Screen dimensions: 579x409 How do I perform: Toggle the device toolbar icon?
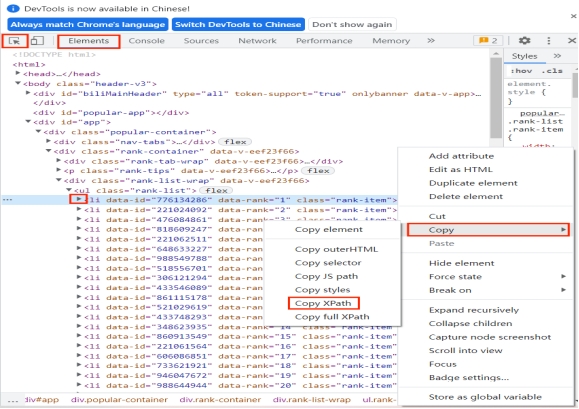point(37,41)
